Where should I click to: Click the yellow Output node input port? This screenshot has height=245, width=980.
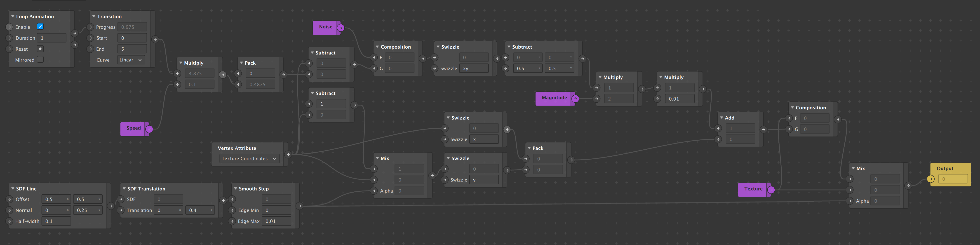(x=931, y=179)
